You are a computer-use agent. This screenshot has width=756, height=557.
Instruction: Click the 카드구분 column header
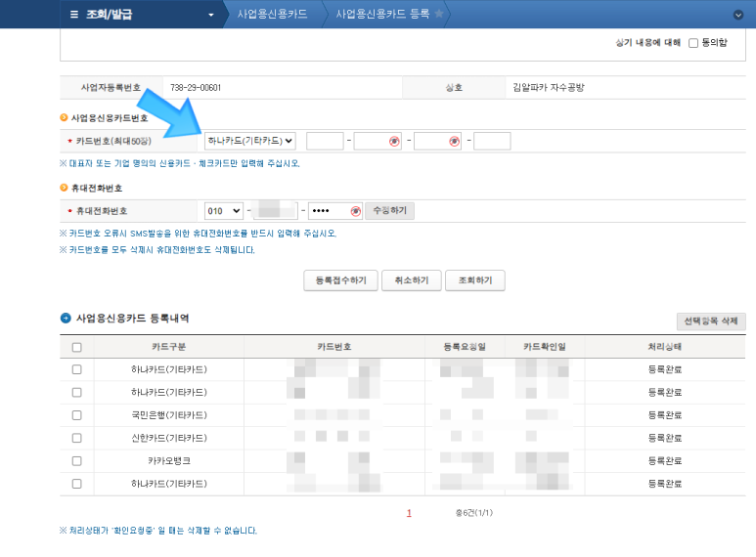169,347
